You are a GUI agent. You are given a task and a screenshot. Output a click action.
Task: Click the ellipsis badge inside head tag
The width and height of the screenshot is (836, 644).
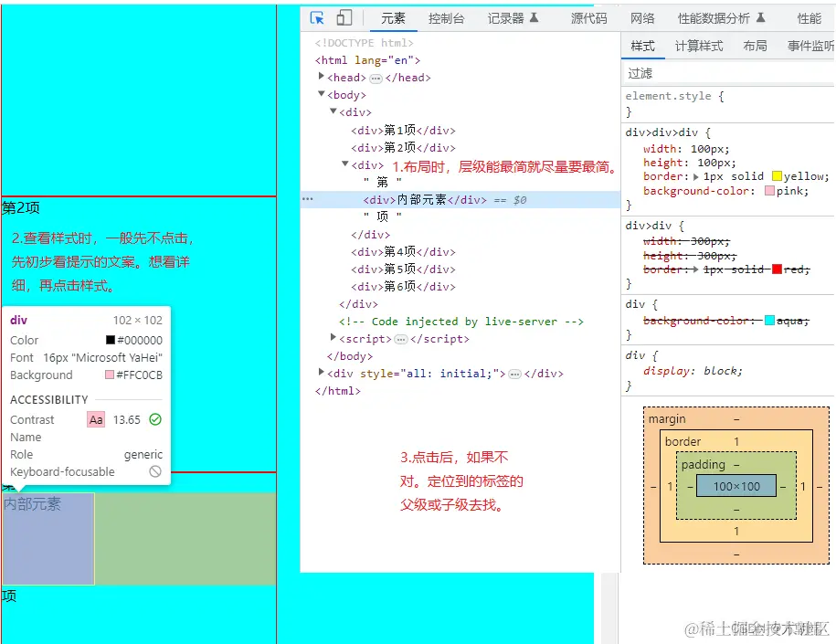(x=376, y=79)
